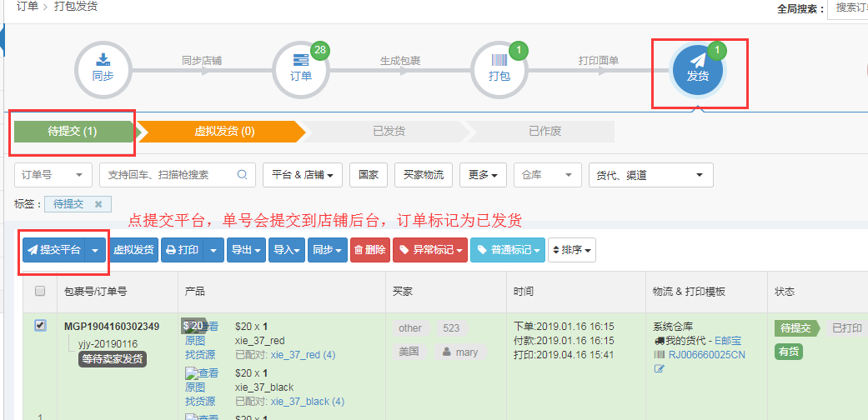Expand the 平台 & 店铺 filter dropdown

[x=303, y=175]
